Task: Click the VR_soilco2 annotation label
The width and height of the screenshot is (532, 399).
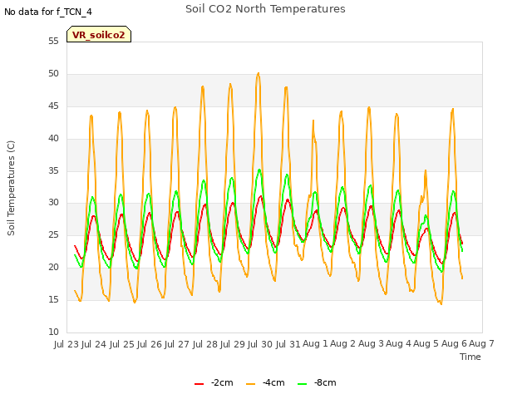Action: click(99, 34)
